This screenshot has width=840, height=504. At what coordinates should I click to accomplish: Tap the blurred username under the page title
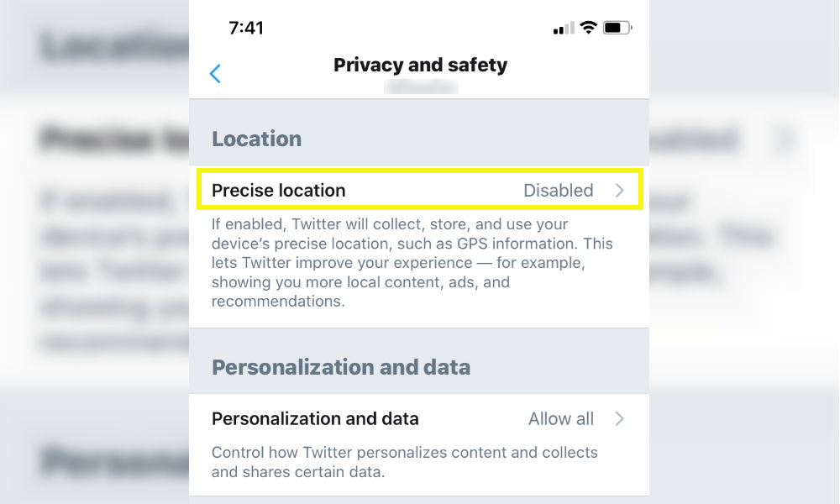tap(420, 87)
